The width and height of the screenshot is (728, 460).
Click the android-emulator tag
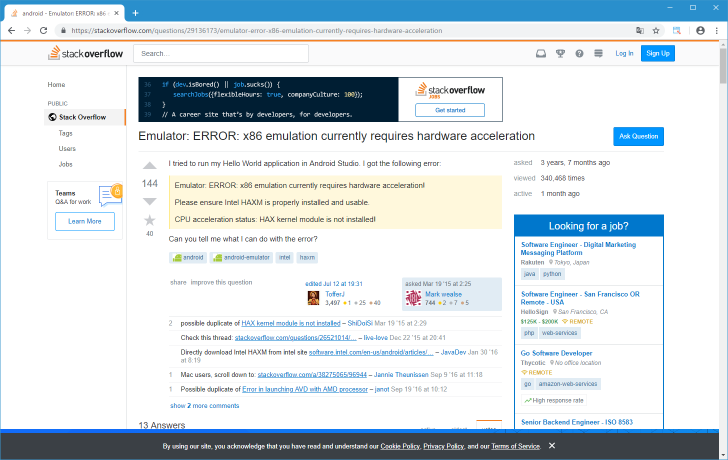click(241, 258)
